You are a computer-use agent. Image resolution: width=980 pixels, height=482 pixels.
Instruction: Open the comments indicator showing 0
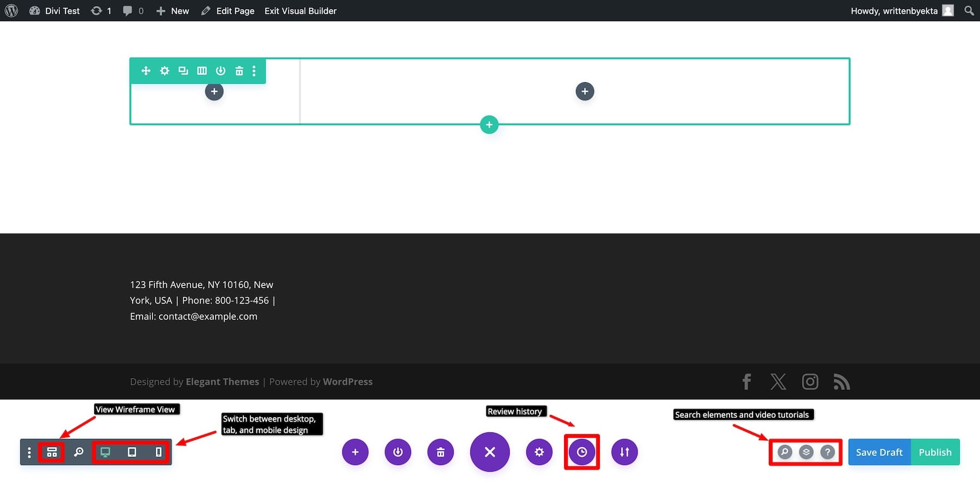[133, 10]
